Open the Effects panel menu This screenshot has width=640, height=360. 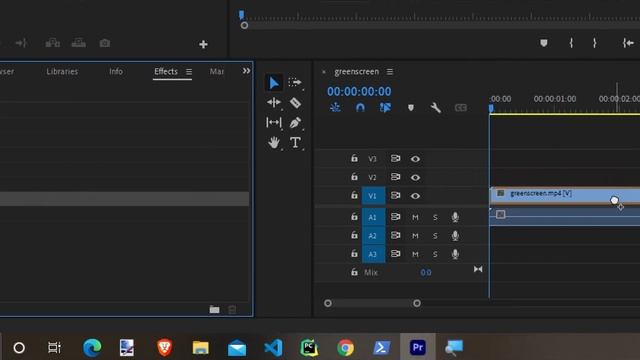(x=189, y=72)
